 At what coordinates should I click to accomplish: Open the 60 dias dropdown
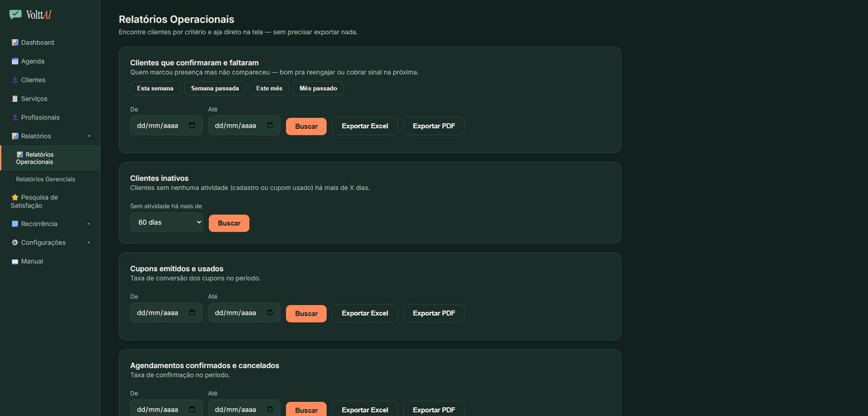pyautogui.click(x=166, y=222)
